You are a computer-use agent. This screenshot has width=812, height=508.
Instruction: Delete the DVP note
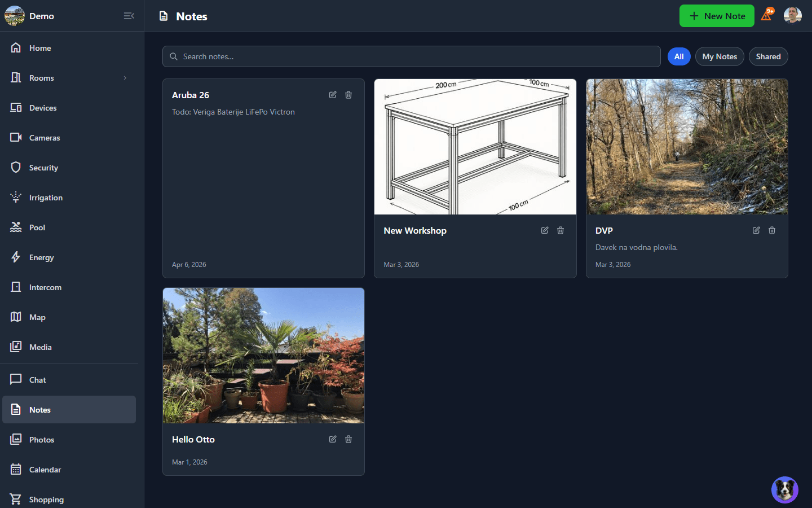pyautogui.click(x=772, y=230)
